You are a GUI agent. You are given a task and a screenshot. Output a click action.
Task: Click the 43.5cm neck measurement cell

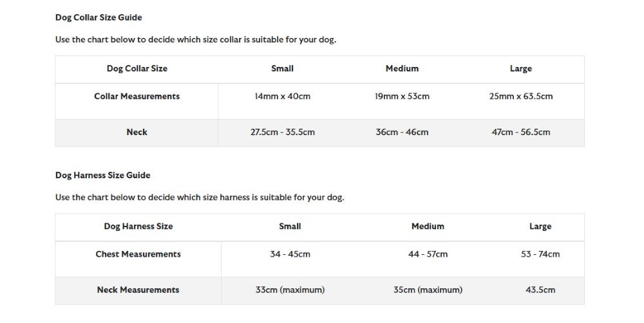pyautogui.click(x=540, y=290)
